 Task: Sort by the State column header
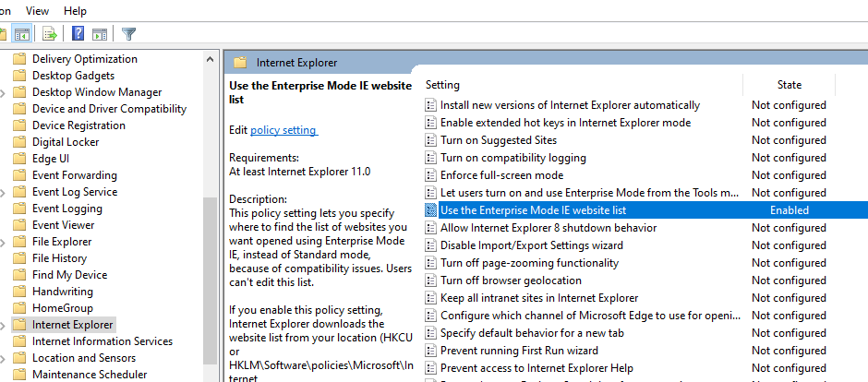(789, 85)
